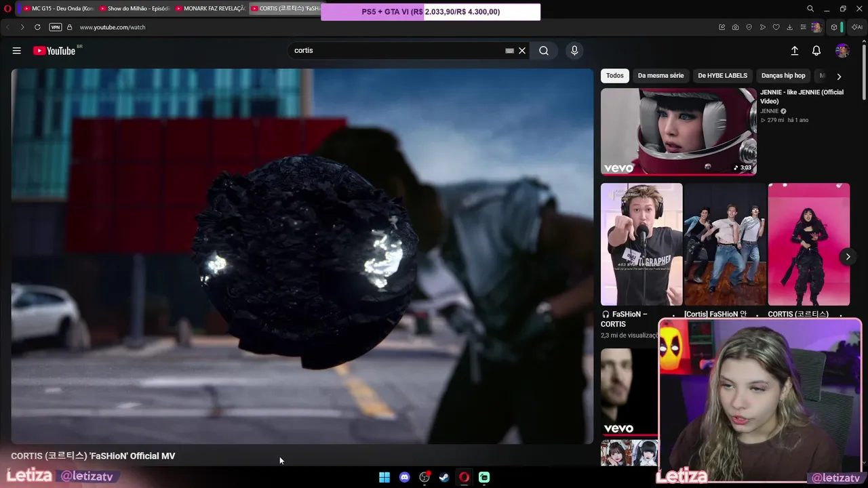Click the send (My Flow) arrow icon

763,27
